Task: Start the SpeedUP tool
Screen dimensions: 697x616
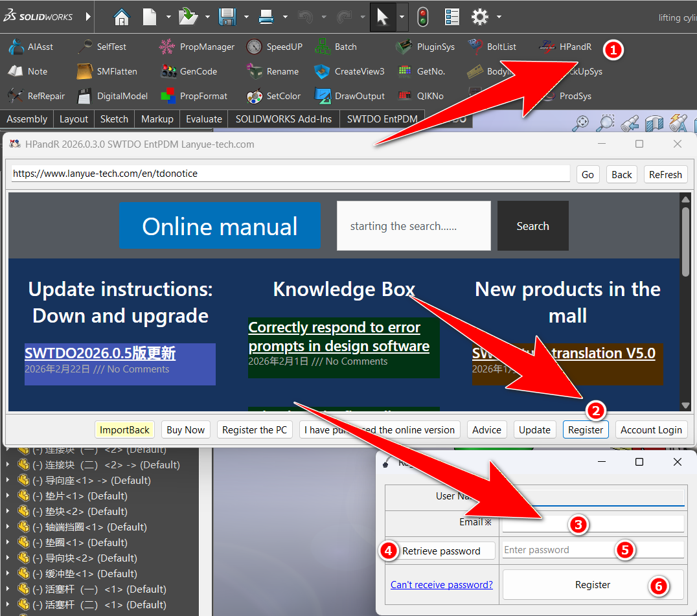Action: tap(274, 47)
